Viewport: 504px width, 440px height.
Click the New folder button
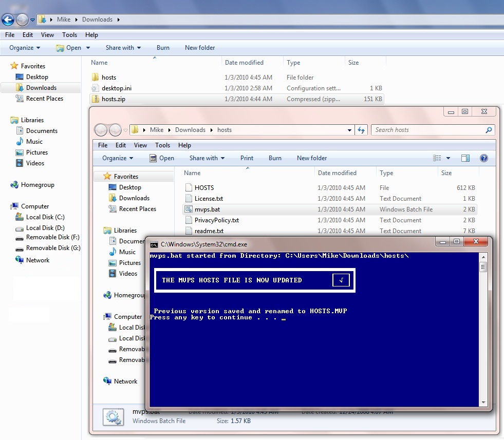coord(311,158)
